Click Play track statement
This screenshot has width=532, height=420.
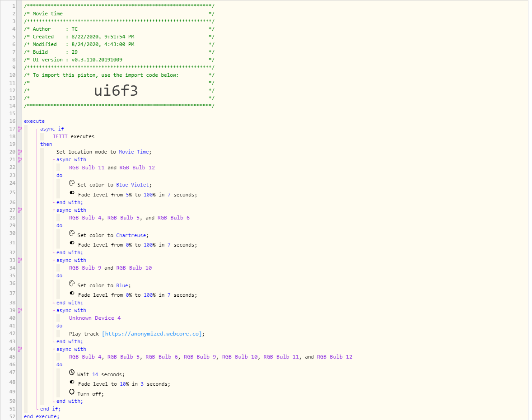(x=137, y=334)
